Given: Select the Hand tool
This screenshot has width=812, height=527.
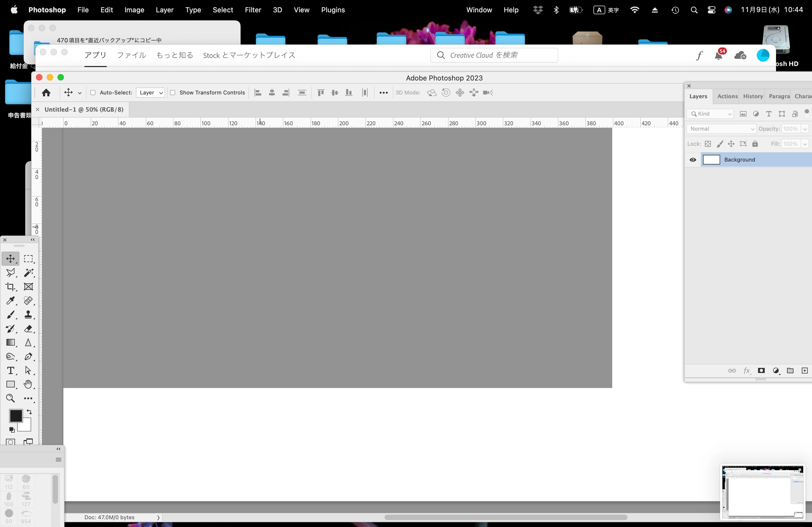Looking at the screenshot, I should coord(28,385).
